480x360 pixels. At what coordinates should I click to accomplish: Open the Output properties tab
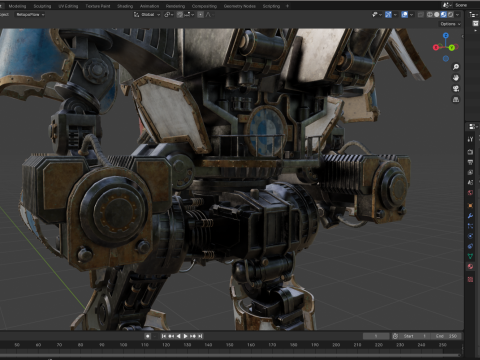470,162
